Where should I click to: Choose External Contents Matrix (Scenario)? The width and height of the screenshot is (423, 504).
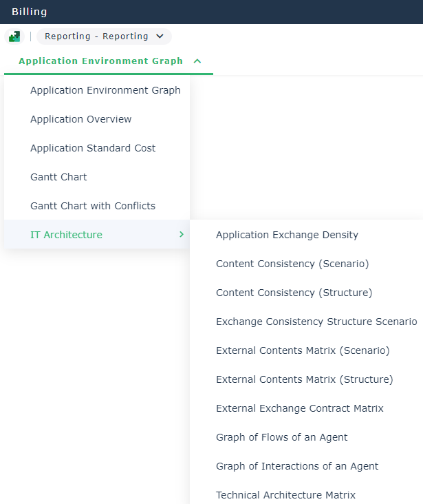point(303,350)
